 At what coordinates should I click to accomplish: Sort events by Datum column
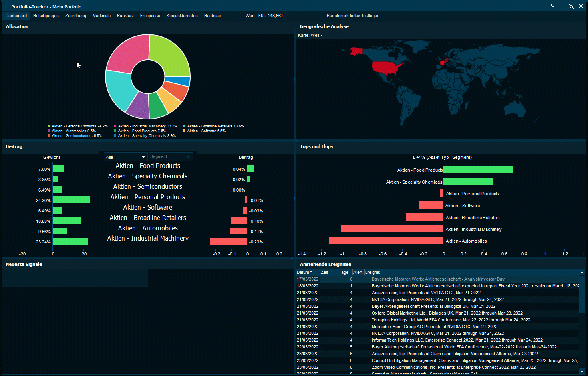(x=304, y=272)
